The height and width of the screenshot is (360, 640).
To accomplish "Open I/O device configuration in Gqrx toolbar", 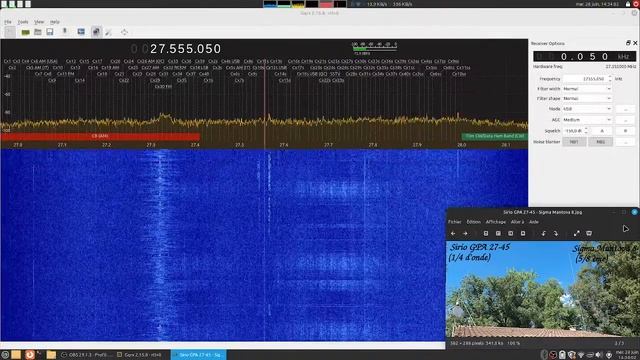I will tap(25, 32).
